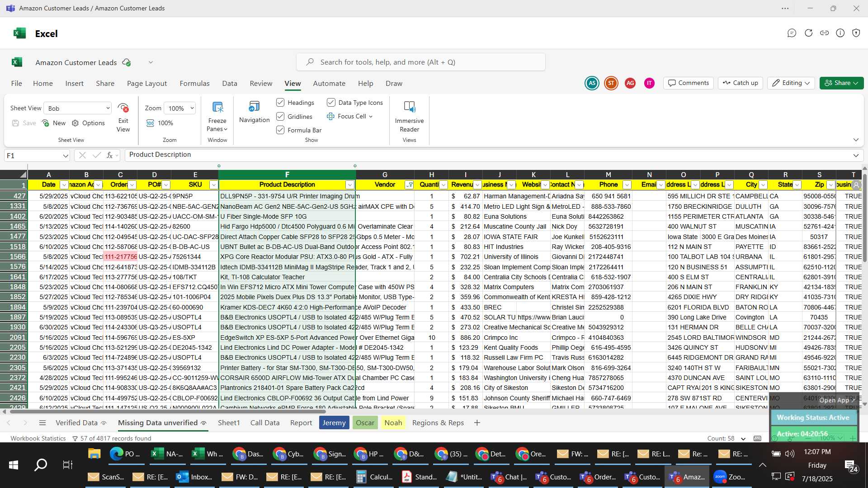Click the vertical scrollbar thumb
This screenshot has height=488, width=868.
864,217
